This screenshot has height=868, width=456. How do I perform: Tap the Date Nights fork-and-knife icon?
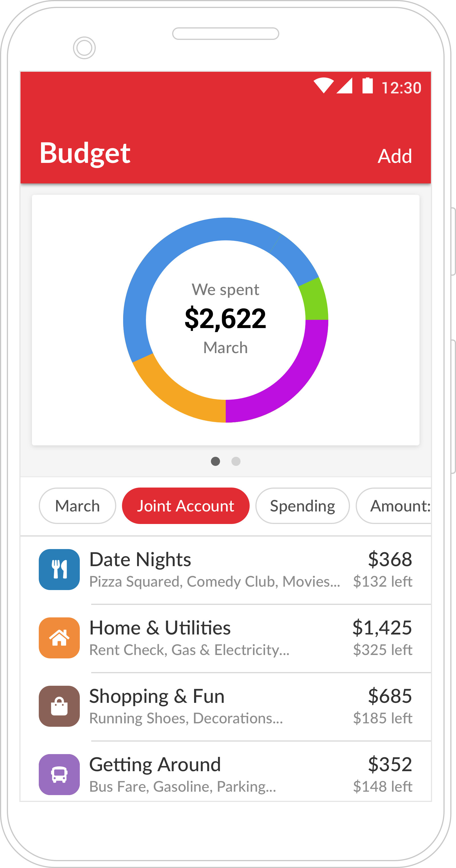pos(59,570)
